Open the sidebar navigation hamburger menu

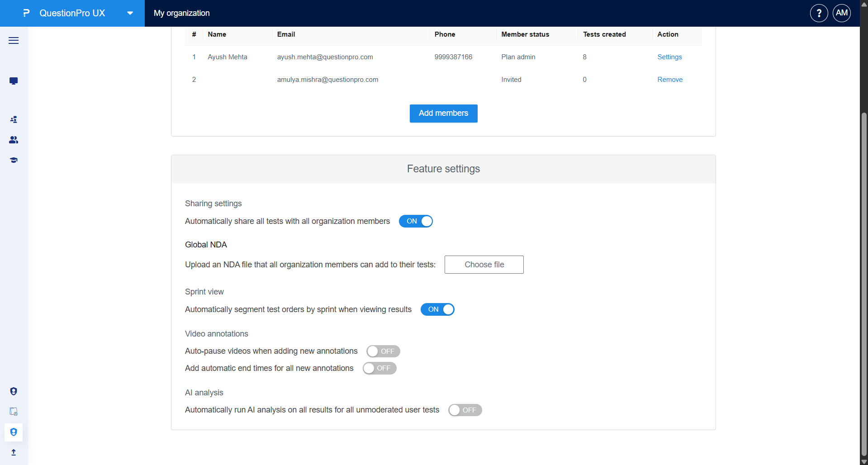click(14, 41)
